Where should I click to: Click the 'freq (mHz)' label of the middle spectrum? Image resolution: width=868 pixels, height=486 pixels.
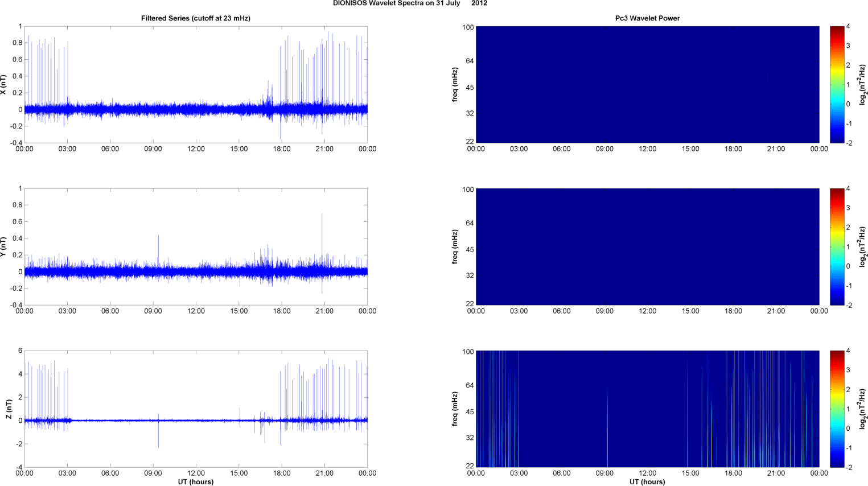tap(455, 247)
